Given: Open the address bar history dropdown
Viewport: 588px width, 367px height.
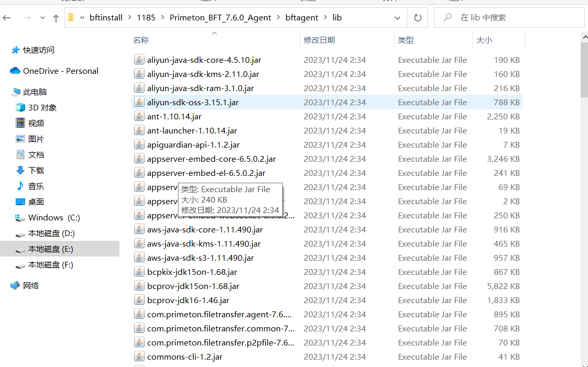Looking at the screenshot, I should pos(397,18).
